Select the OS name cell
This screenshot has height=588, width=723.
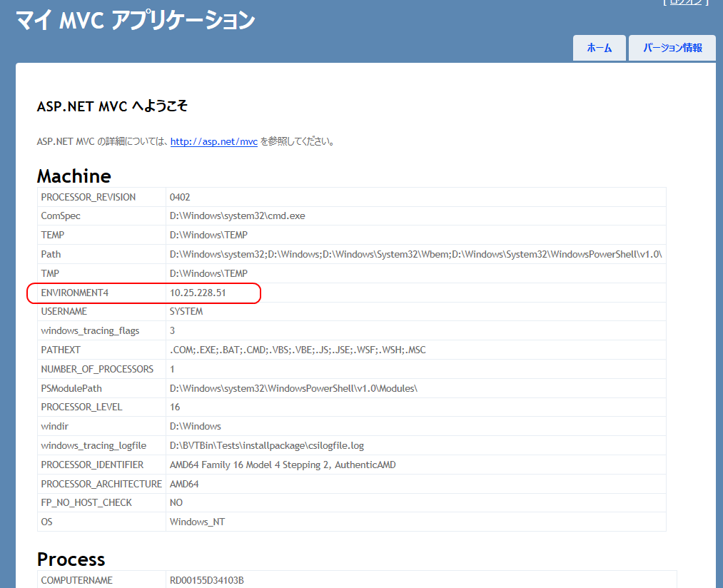tap(101, 522)
